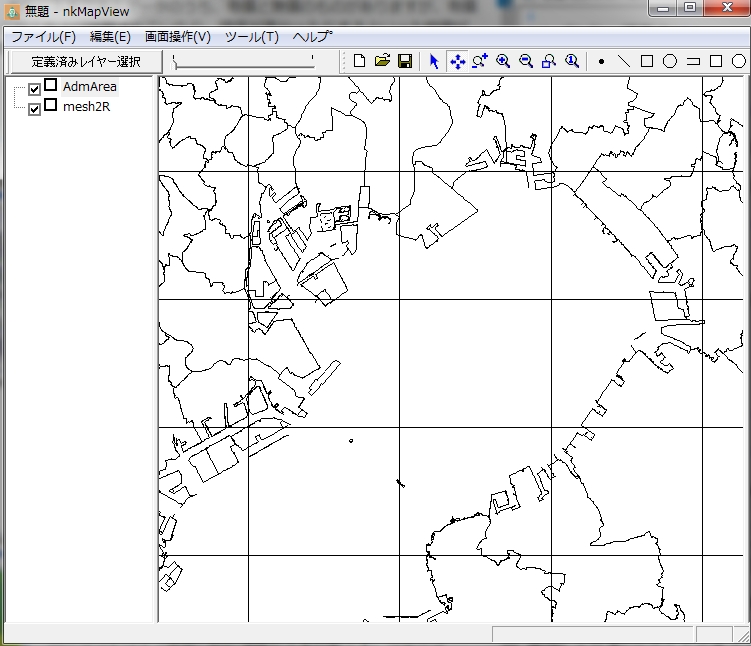This screenshot has height=646, width=751.
Task: Open the ツール(T) menu
Action: coord(251,37)
